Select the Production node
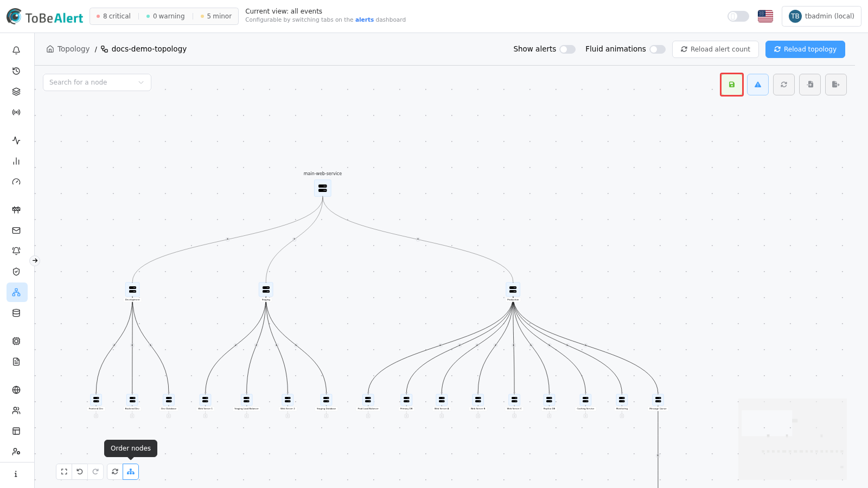The height and width of the screenshot is (488, 868). (513, 290)
